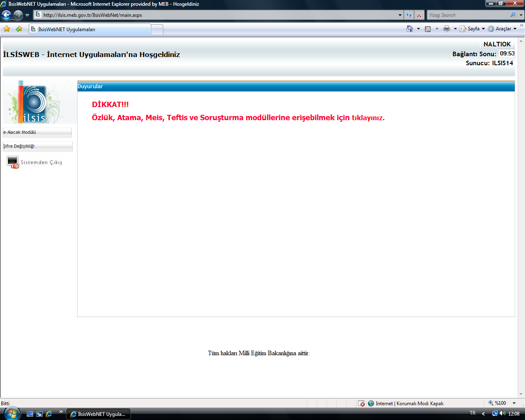The width and height of the screenshot is (525, 420).
Task: Click the 12:08 taskbar clock
Action: pos(514,414)
